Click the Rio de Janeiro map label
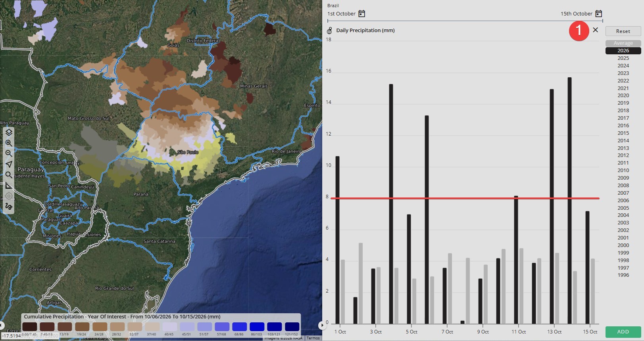The width and height of the screenshot is (644, 341). (x=286, y=151)
